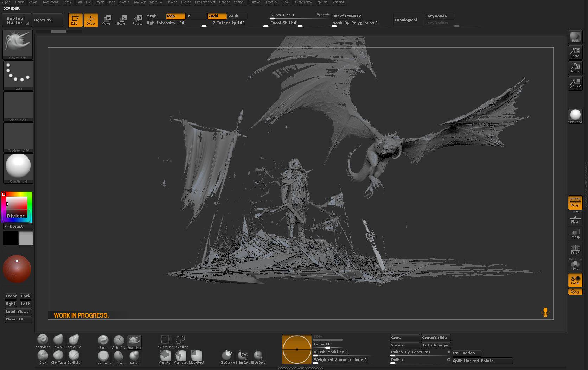Open the Texture Off picker

pyautogui.click(x=18, y=138)
